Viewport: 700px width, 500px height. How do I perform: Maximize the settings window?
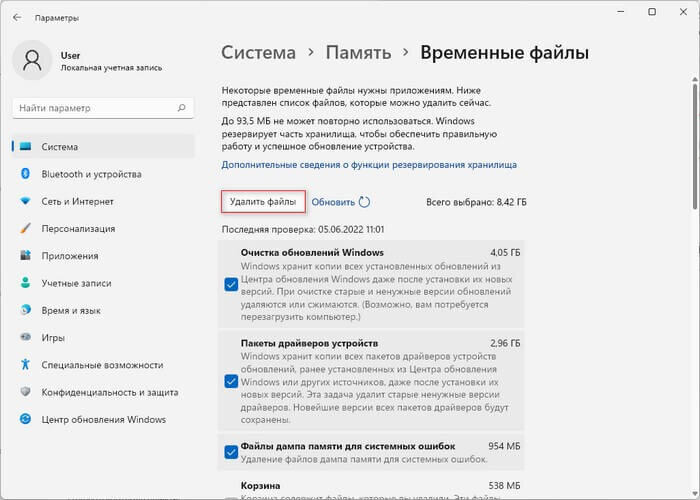click(652, 12)
